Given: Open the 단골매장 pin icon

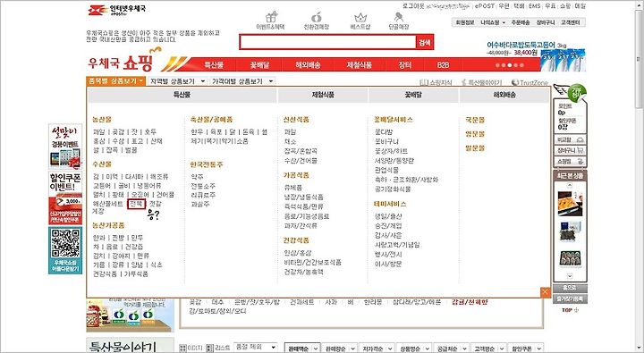Looking at the screenshot, I should (x=398, y=21).
